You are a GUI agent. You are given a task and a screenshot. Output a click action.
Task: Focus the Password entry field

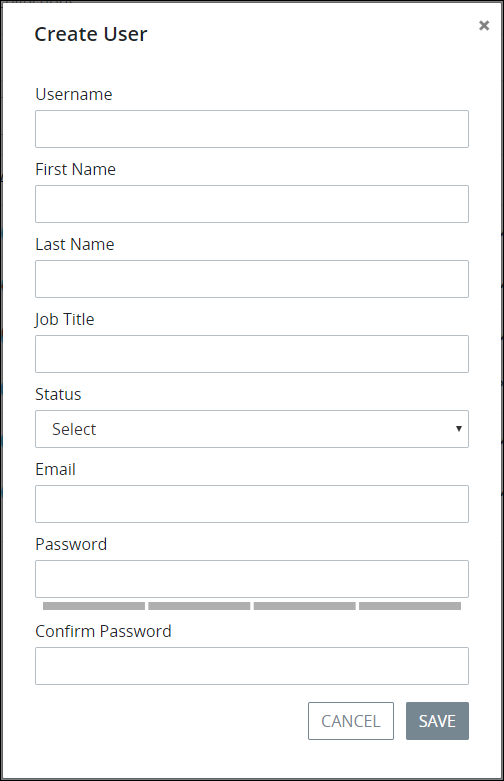[252, 579]
